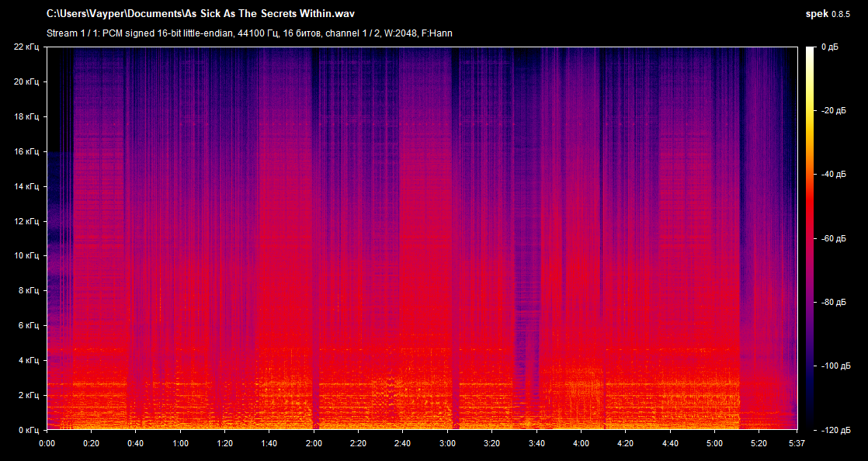Click the 4:20 time axis label
The image size is (868, 461).
pyautogui.click(x=625, y=444)
